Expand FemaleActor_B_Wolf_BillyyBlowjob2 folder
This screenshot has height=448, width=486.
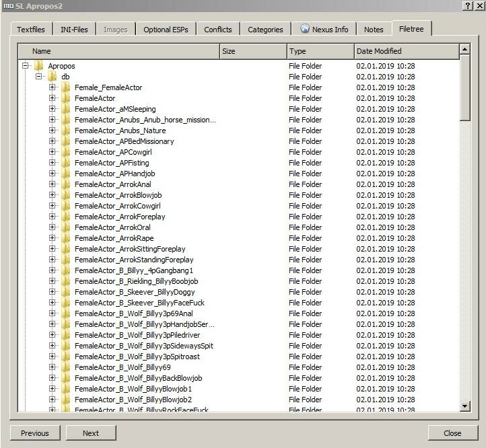click(x=52, y=399)
